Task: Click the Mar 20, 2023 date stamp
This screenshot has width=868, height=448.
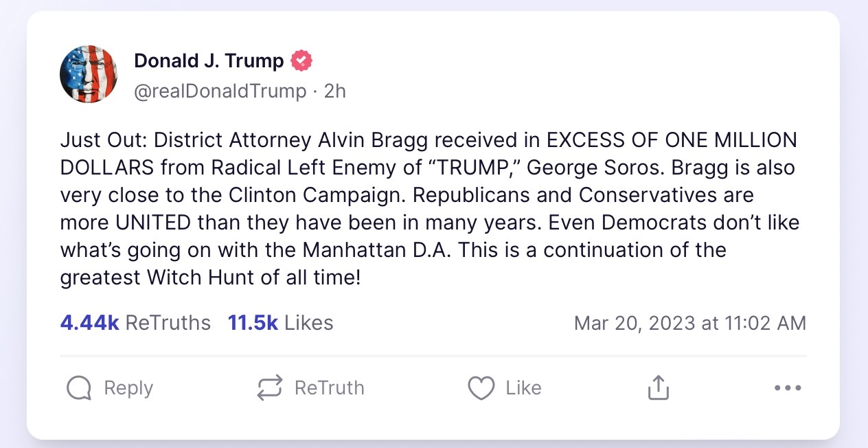Action: pyautogui.click(x=689, y=323)
